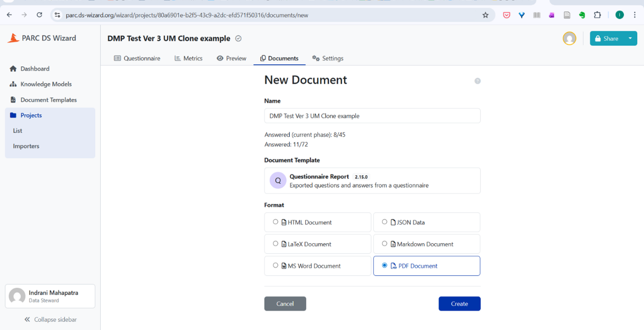Screen dimensions: 644x330
Task: Click the Create button
Action: pyautogui.click(x=459, y=304)
